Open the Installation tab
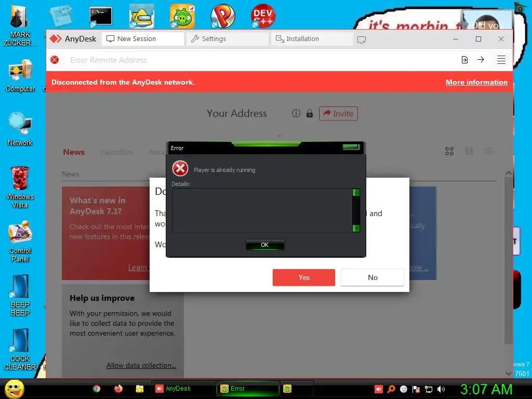The height and width of the screenshot is (399, 532). (x=312, y=38)
